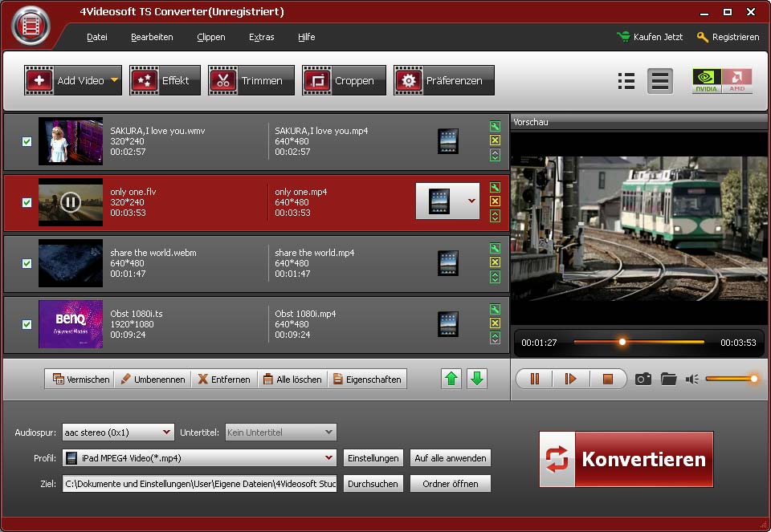Open the Effekt tool
Screen dimensions: 771x532
point(165,80)
